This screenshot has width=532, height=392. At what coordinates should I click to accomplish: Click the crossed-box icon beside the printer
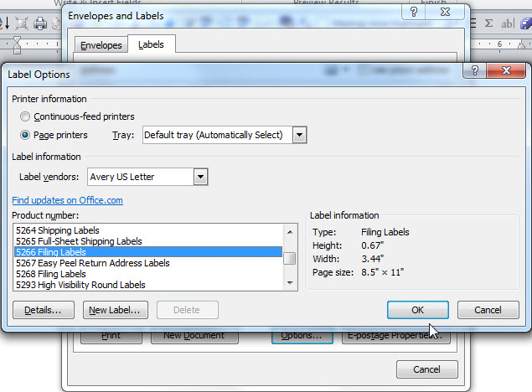pos(22,23)
